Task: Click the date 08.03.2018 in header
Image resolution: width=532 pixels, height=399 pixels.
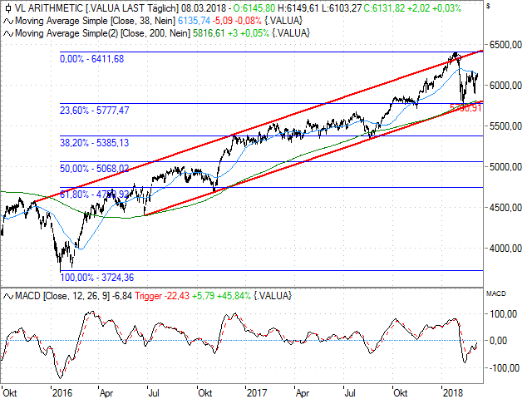Action: click(203, 8)
